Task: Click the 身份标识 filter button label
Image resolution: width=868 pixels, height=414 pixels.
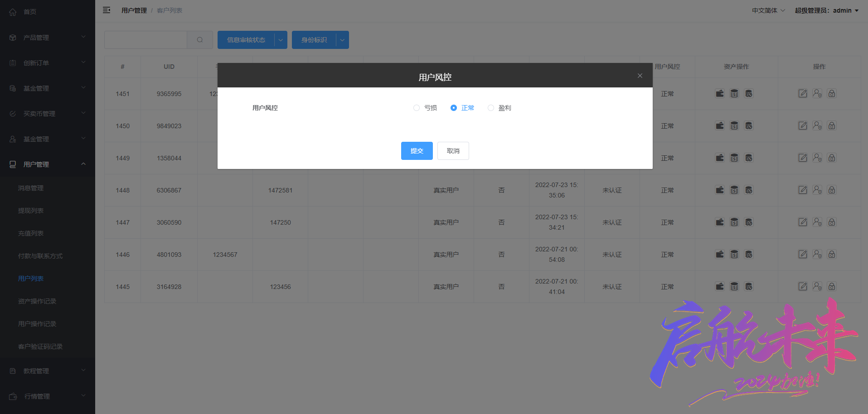Action: pos(314,40)
